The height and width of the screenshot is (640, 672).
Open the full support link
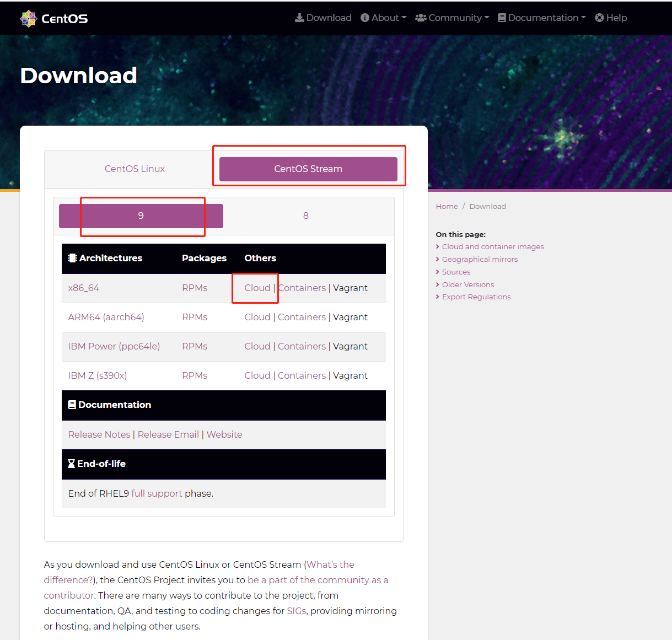(x=157, y=493)
